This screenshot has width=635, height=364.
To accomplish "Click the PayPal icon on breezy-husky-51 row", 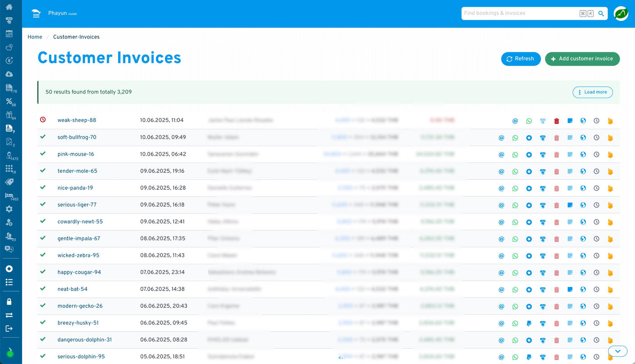I will (x=529, y=323).
